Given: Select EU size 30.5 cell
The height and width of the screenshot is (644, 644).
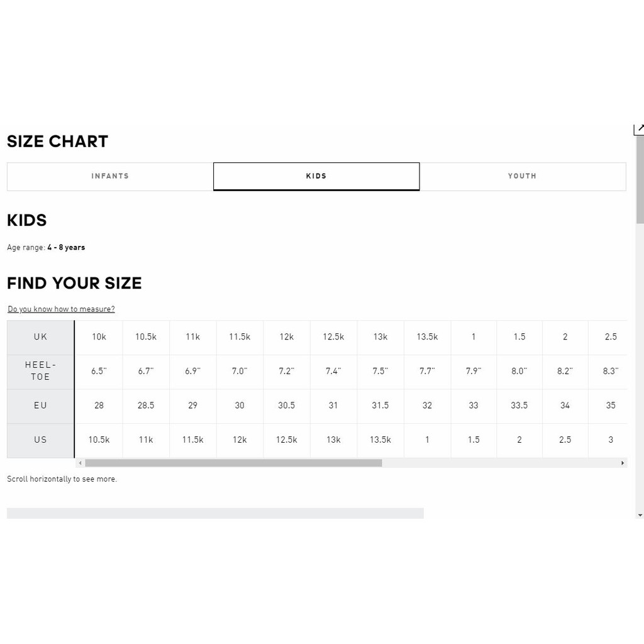Looking at the screenshot, I should (x=286, y=406).
